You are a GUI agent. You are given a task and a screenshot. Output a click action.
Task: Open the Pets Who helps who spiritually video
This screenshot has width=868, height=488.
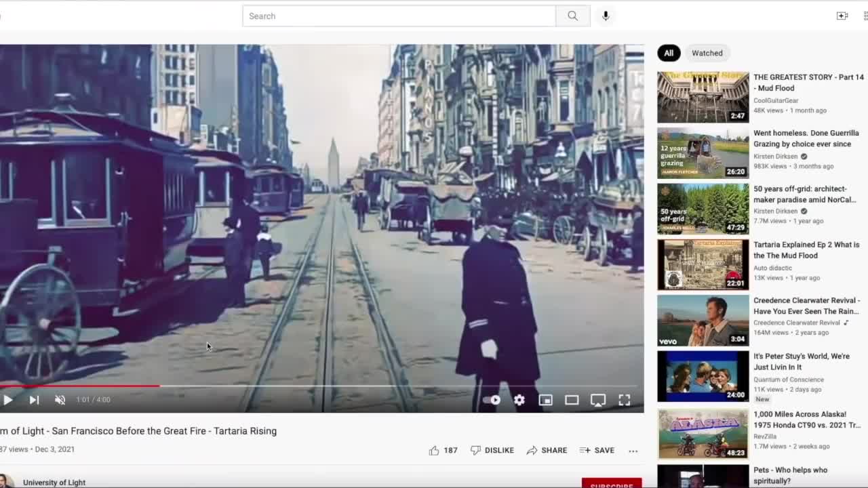791,475
